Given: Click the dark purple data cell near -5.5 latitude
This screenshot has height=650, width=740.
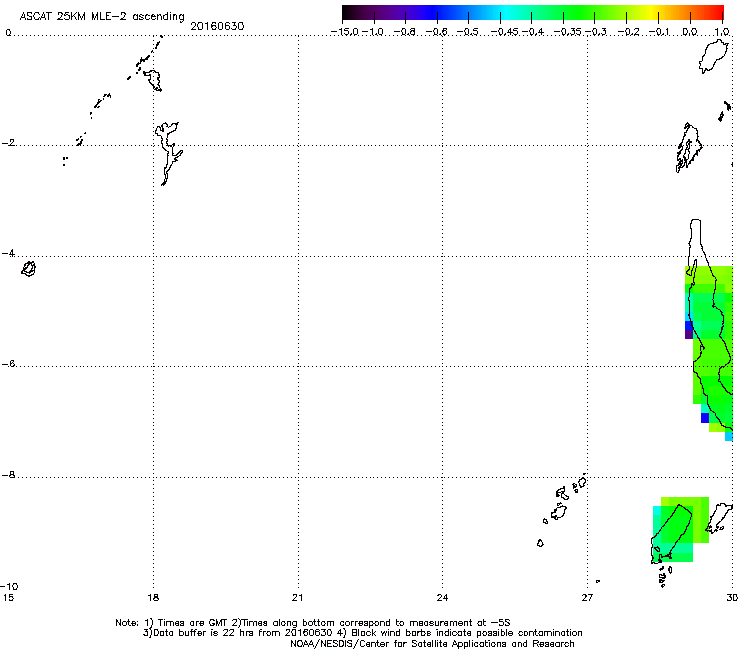Looking at the screenshot, I should [689, 334].
